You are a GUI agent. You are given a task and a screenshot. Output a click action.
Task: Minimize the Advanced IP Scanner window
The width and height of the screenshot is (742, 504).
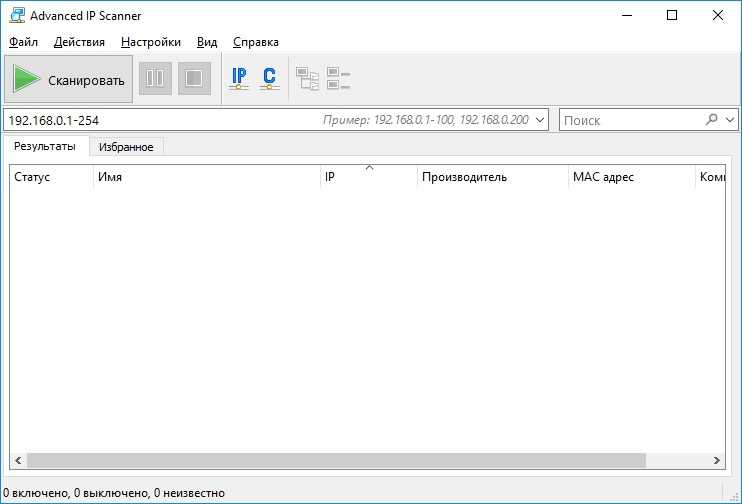(627, 16)
